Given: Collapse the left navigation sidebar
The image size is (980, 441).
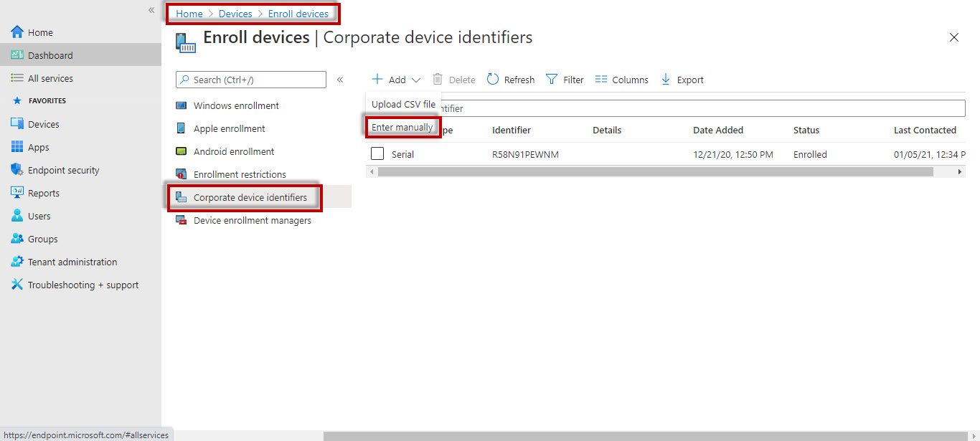Looking at the screenshot, I should [151, 10].
